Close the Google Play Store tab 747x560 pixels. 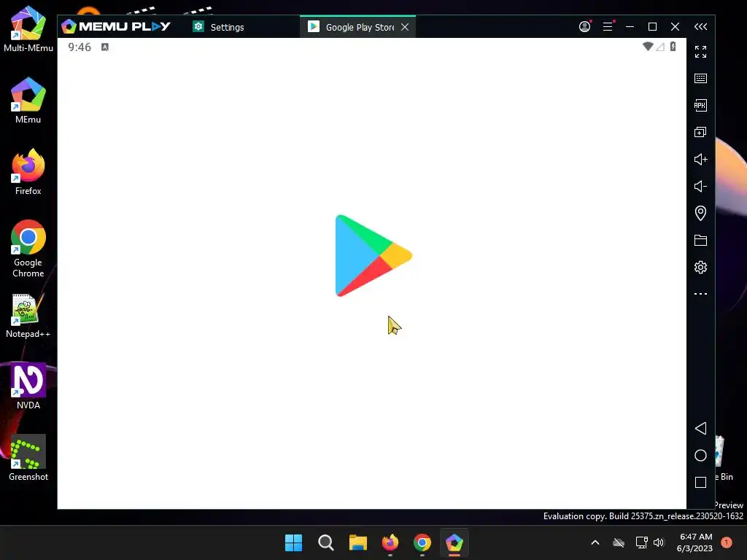tap(405, 27)
